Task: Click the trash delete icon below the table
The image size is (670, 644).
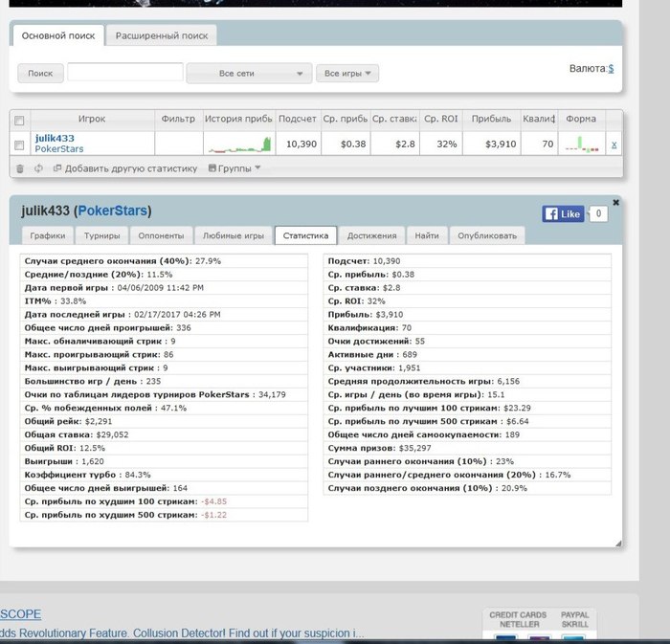Action: point(20,168)
